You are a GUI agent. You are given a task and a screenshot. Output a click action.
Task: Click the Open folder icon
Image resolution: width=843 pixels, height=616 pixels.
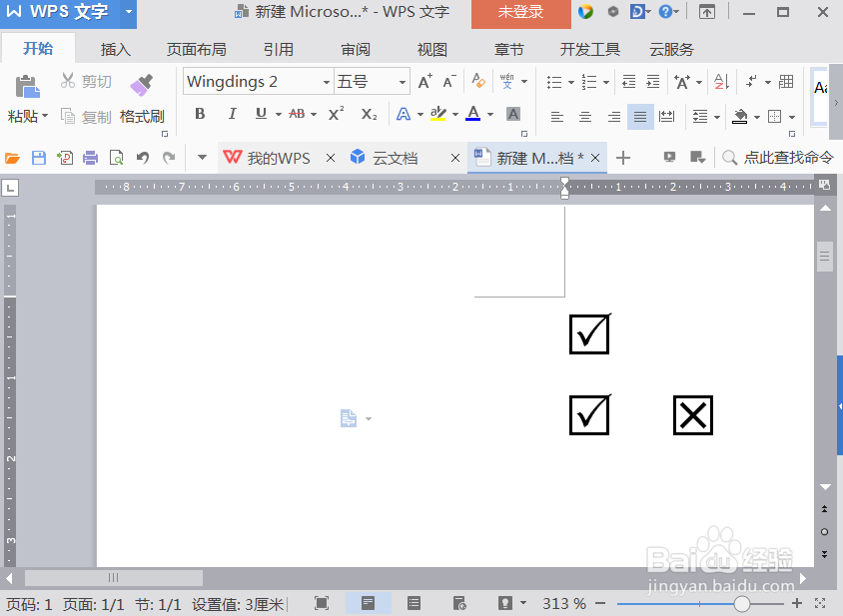12,158
